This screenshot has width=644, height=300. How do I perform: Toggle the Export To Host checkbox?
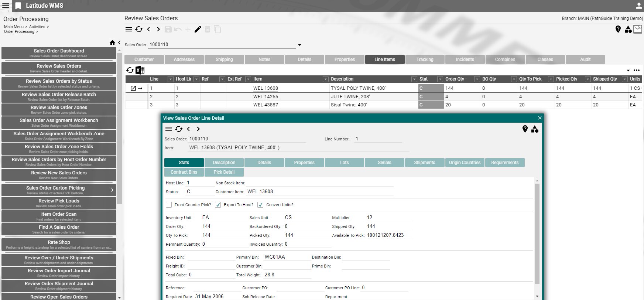[218, 205]
